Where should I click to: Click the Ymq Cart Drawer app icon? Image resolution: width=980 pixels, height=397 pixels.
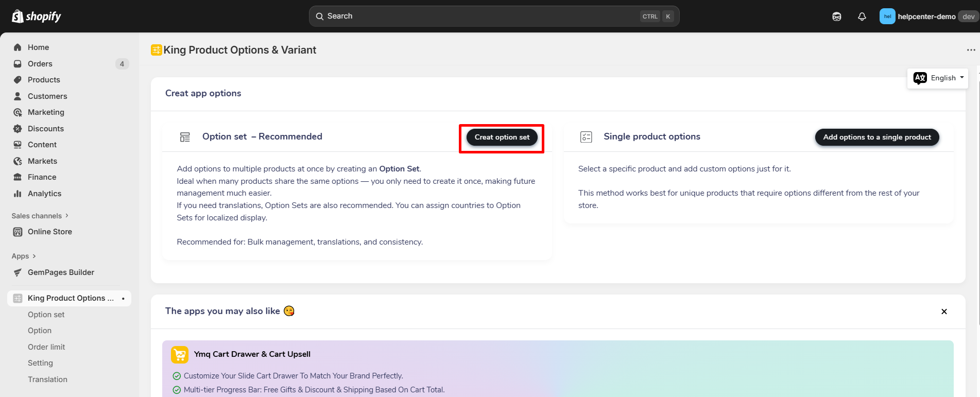click(x=180, y=354)
